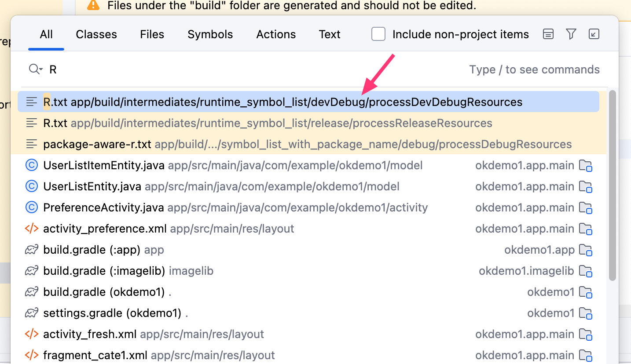Click the search magnifier history icon

coord(36,69)
